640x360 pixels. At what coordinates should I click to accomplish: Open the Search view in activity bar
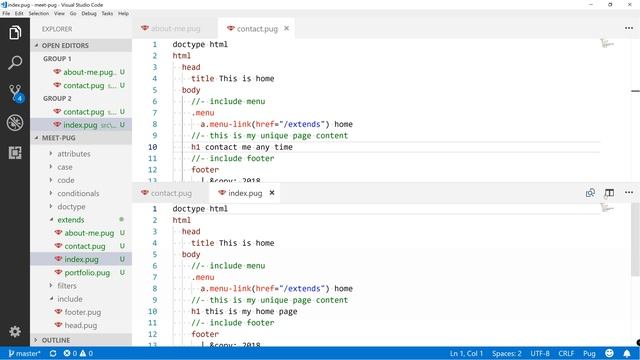coord(15,62)
